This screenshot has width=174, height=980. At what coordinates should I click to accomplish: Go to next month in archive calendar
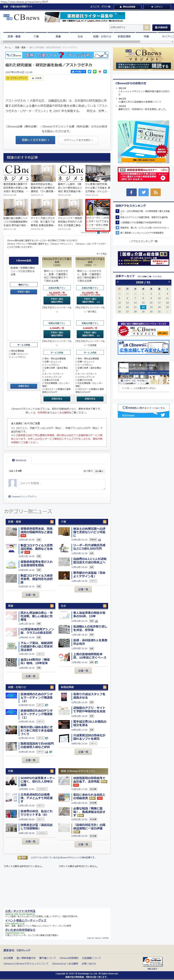point(169,282)
